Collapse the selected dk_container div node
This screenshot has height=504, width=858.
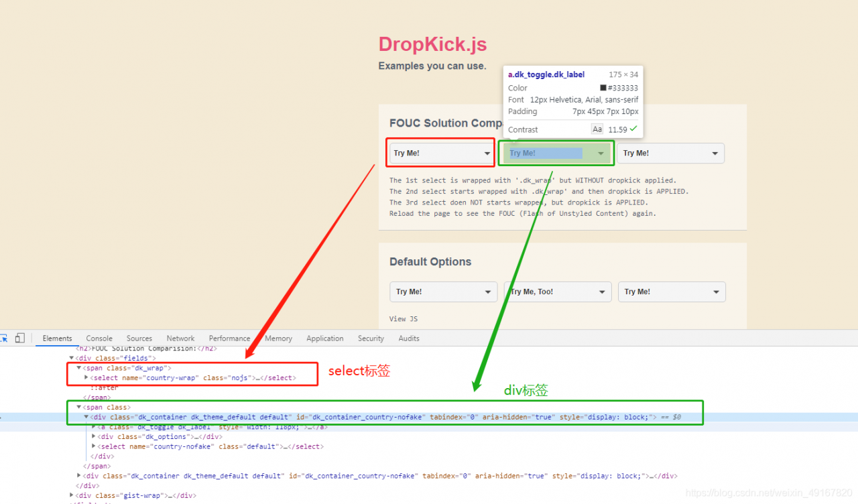[86, 417]
